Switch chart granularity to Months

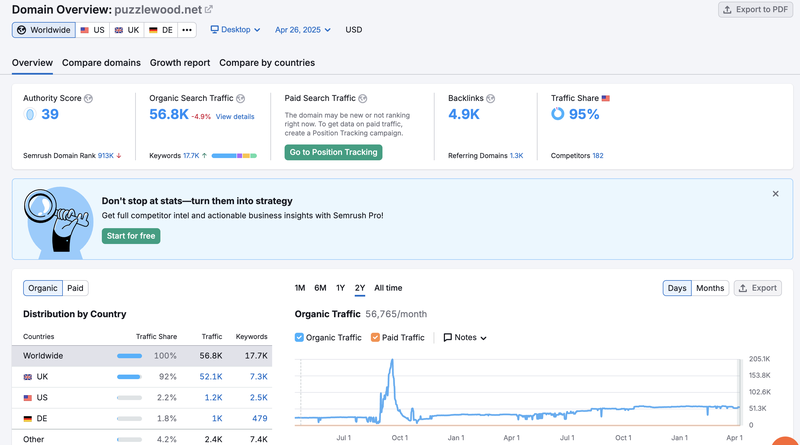(710, 288)
